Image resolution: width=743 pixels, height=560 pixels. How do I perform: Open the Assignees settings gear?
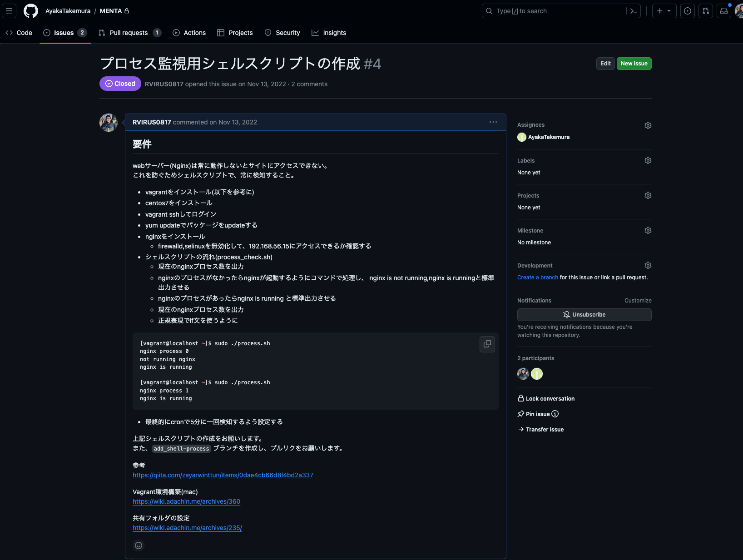[648, 125]
